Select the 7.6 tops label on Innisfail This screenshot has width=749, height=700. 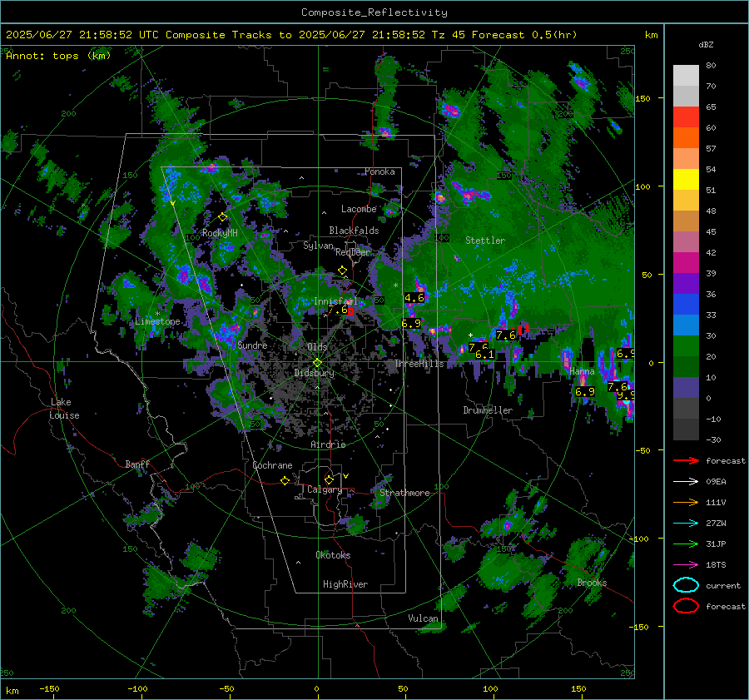coord(338,310)
